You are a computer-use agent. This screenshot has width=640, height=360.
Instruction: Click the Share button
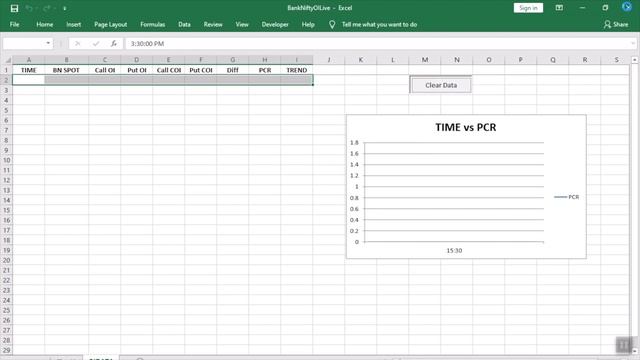pyautogui.click(x=616, y=24)
